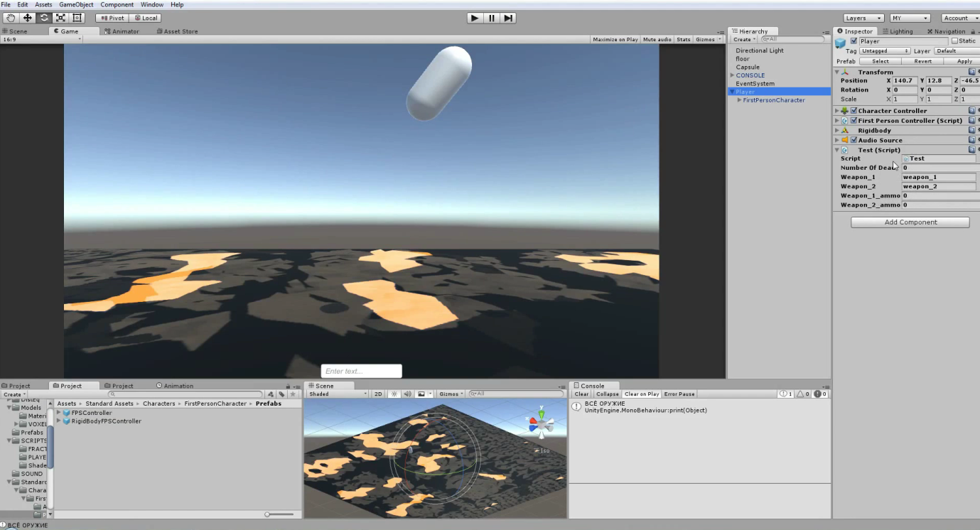Open the Window menu
The image size is (980, 530).
click(x=152, y=5)
